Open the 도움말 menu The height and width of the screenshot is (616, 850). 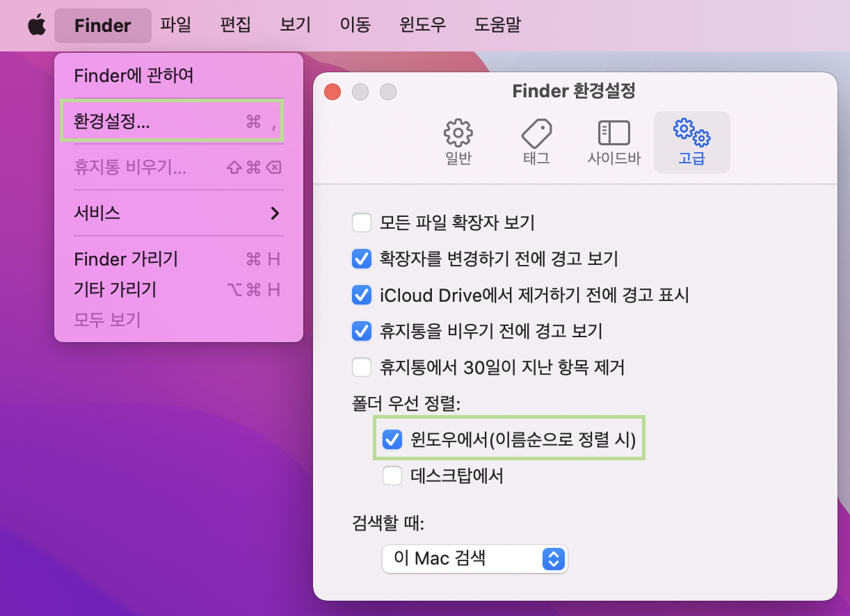[x=497, y=26]
